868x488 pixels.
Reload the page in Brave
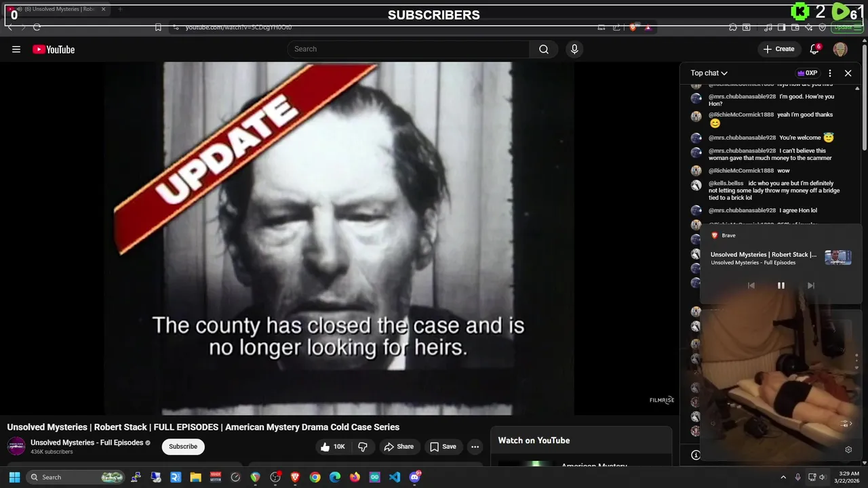point(37,27)
